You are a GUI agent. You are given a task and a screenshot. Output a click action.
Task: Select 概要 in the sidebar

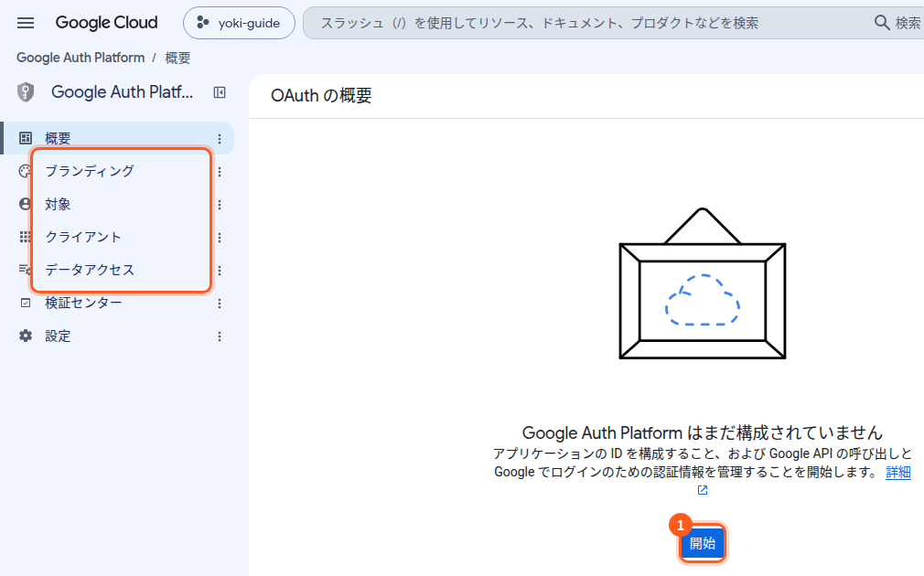pos(118,138)
